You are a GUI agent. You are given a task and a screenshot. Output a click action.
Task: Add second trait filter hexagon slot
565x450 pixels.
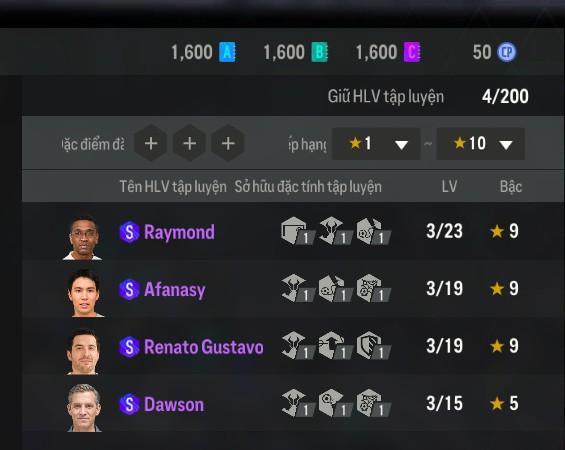pyautogui.click(x=190, y=143)
